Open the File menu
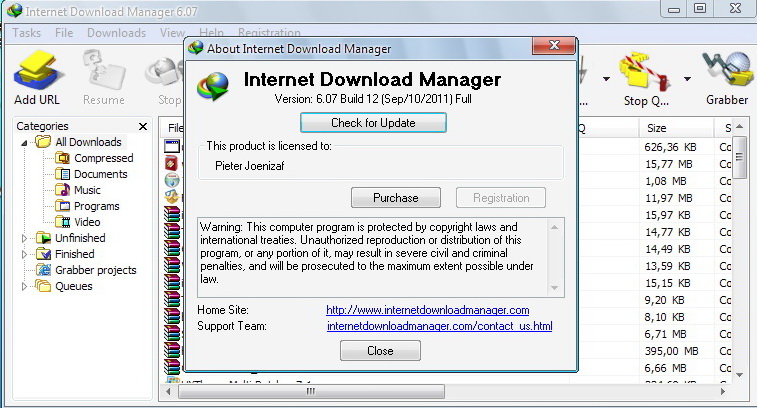 coord(64,33)
